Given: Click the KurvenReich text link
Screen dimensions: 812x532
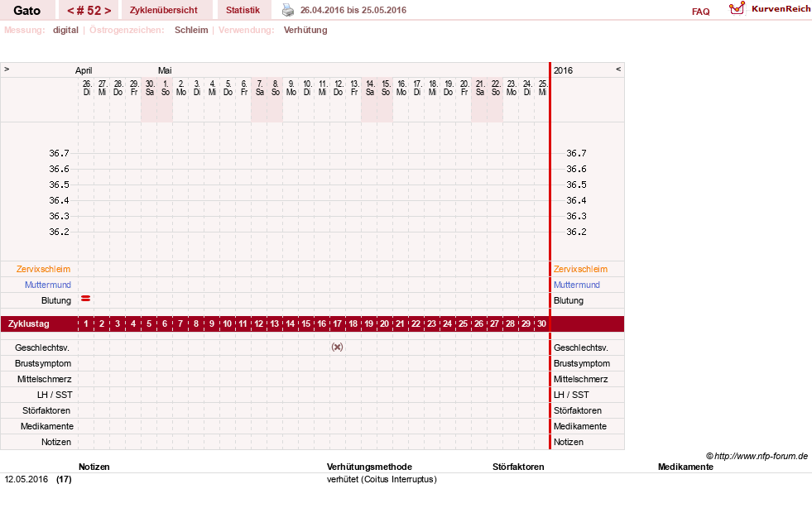Looking at the screenshot, I should click(781, 9).
